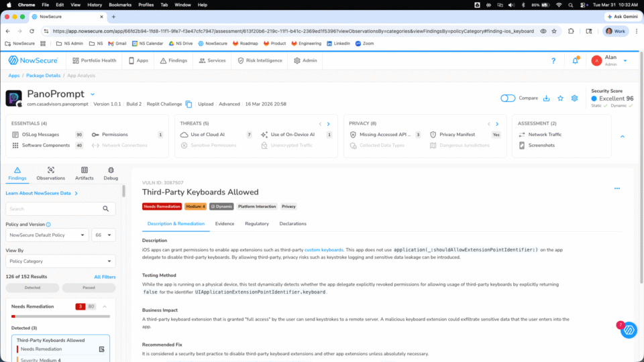Go to next Privacy card page
Screen dimensions: 644x362
pos(497,124)
